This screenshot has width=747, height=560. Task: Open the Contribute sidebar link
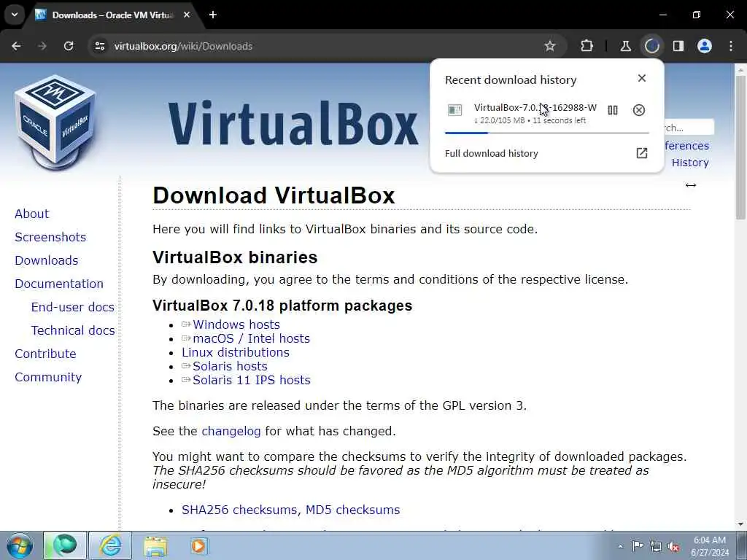pyautogui.click(x=46, y=354)
